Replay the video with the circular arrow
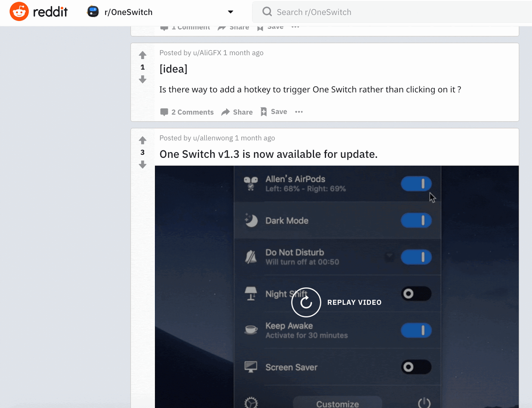The width and height of the screenshot is (532, 408). [306, 302]
